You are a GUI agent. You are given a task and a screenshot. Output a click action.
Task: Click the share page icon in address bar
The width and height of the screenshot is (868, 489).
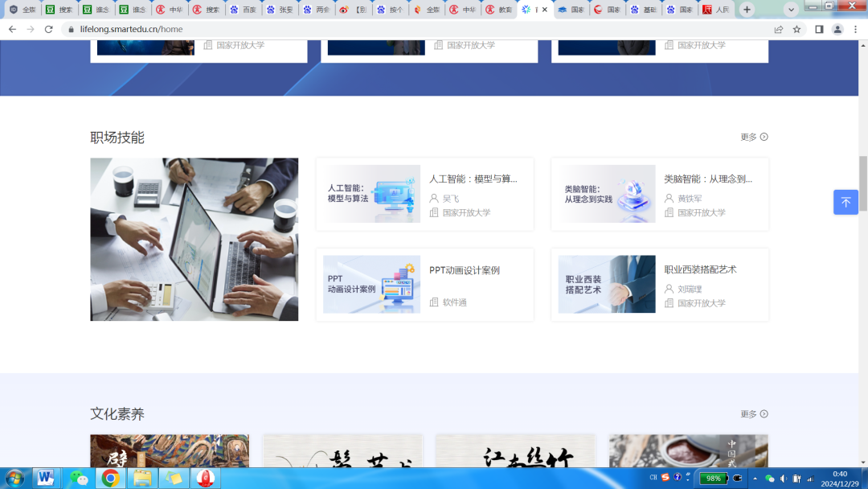(x=778, y=29)
